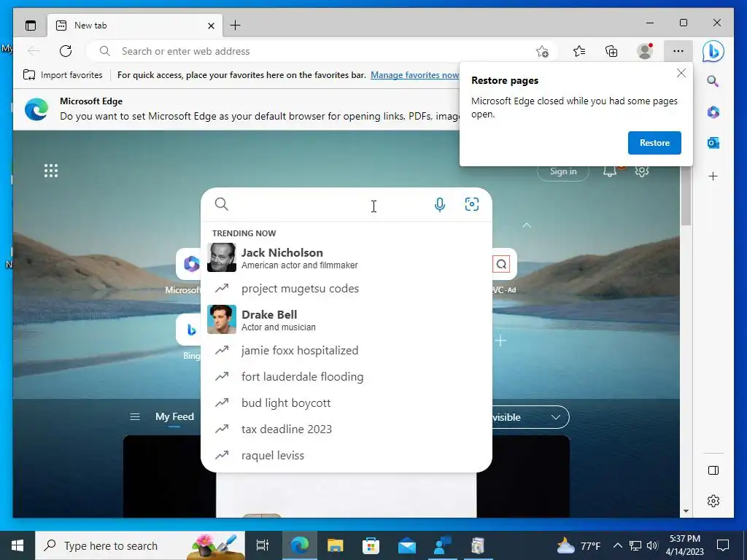Select raquel leviss suggestion
Viewport: 747px width, 560px height.
tap(347, 455)
